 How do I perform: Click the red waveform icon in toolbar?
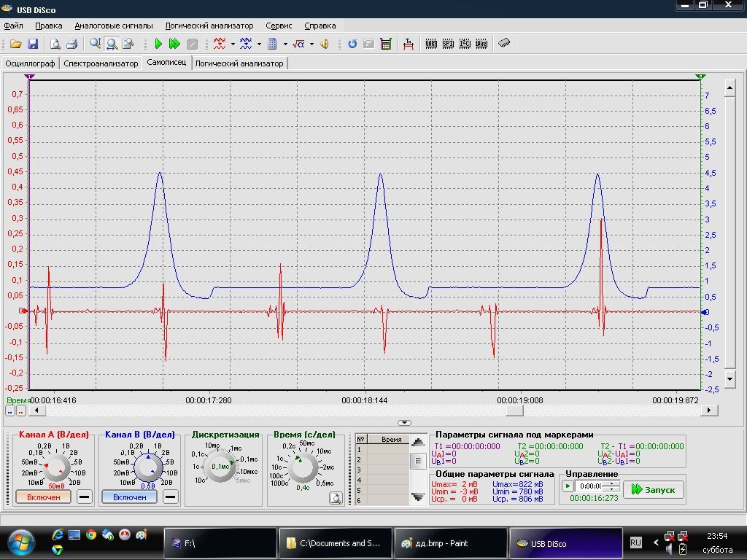pyautogui.click(x=220, y=44)
